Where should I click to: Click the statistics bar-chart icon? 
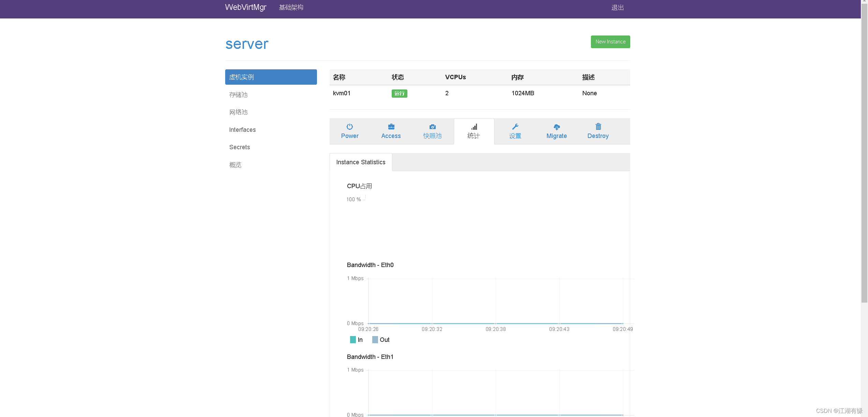474,127
